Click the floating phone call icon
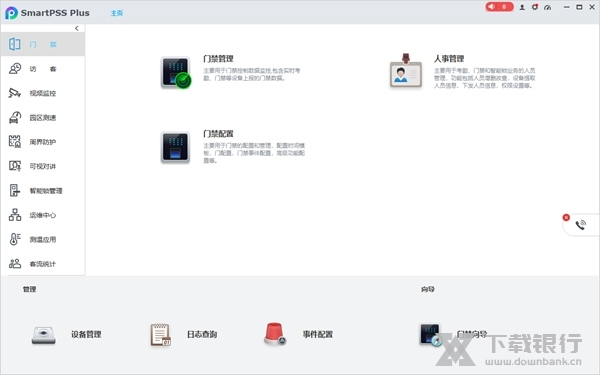600x375 pixels. click(x=580, y=225)
